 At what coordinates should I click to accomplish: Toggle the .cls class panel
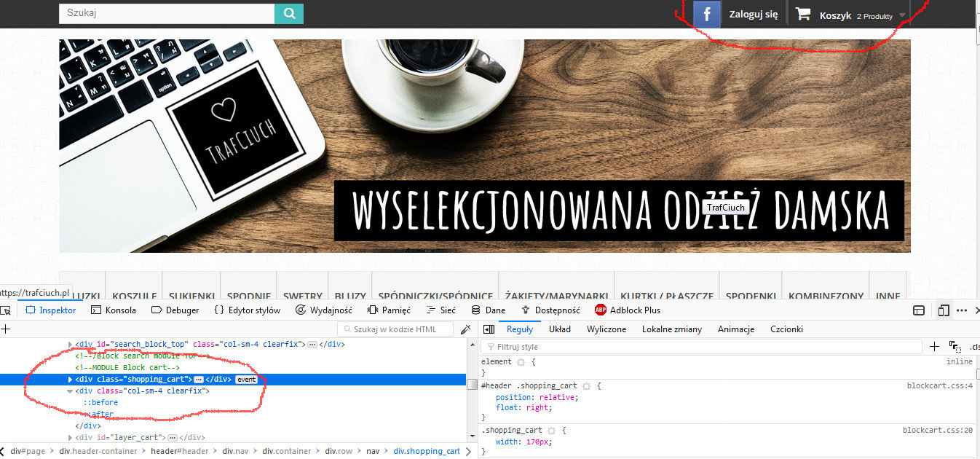(975, 347)
